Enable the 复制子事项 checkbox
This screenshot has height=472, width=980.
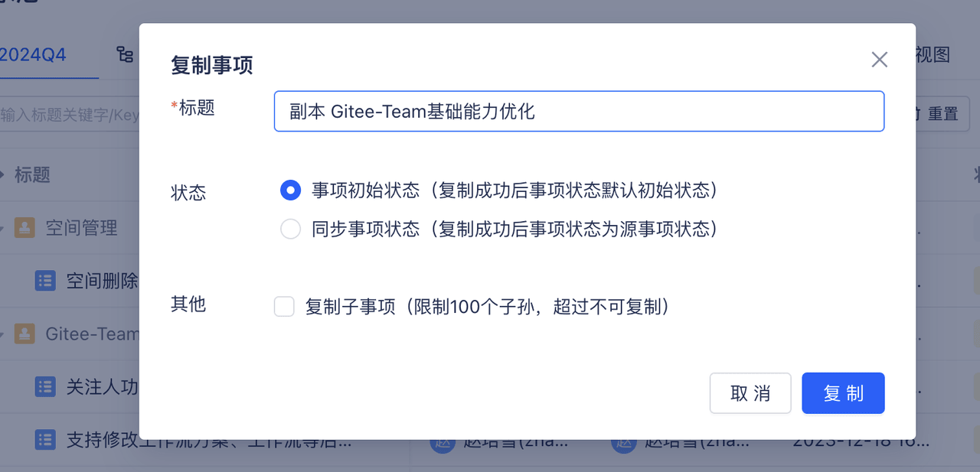[284, 307]
